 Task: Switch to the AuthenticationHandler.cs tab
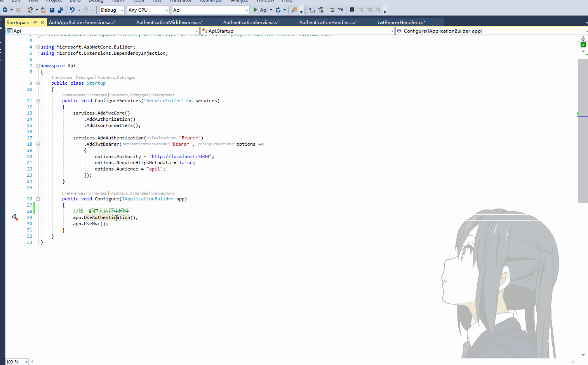click(x=328, y=23)
